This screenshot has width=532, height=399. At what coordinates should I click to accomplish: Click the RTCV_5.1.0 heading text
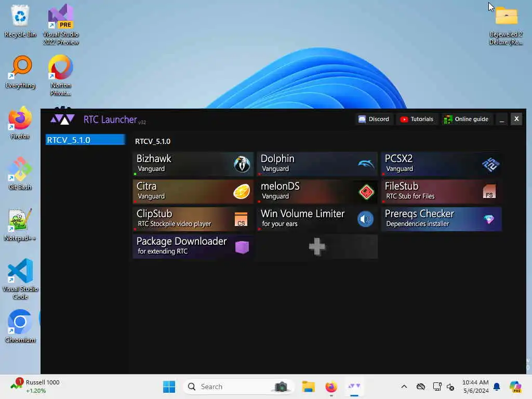[x=153, y=141]
